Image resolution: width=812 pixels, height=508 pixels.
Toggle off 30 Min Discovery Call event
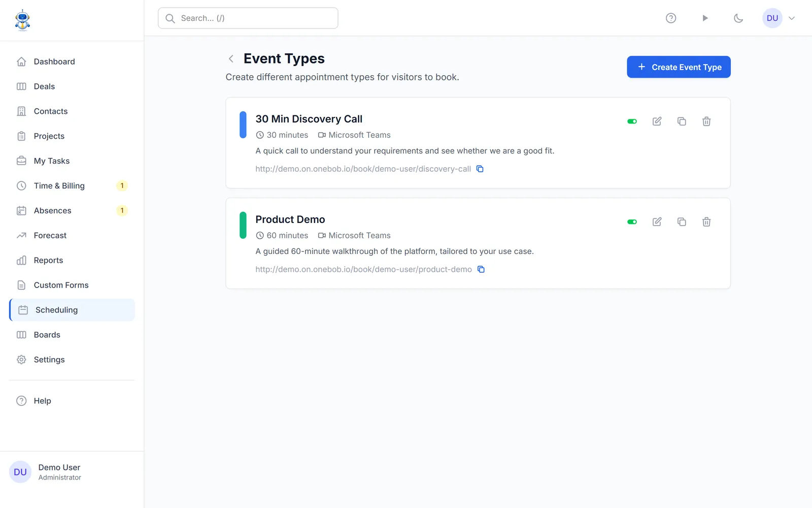632,121
